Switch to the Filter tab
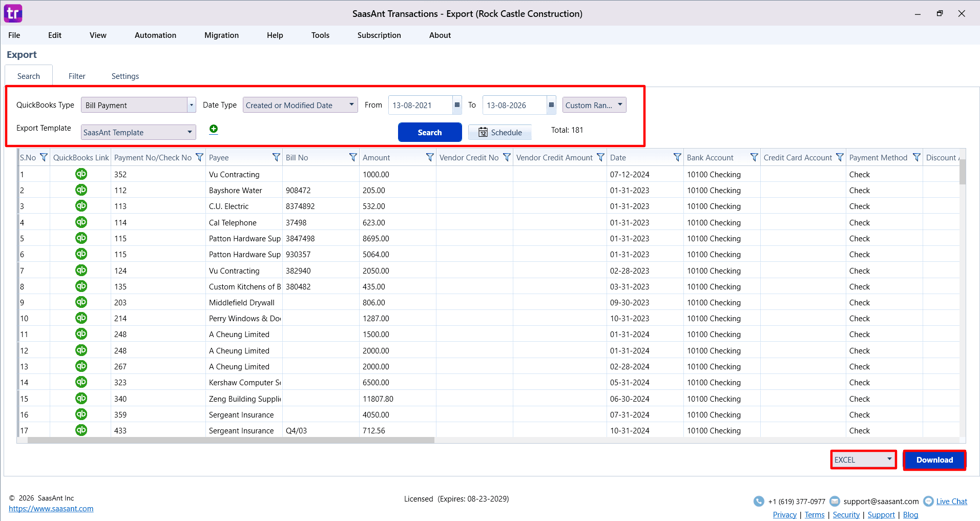Viewport: 980px width, 521px height. [77, 76]
